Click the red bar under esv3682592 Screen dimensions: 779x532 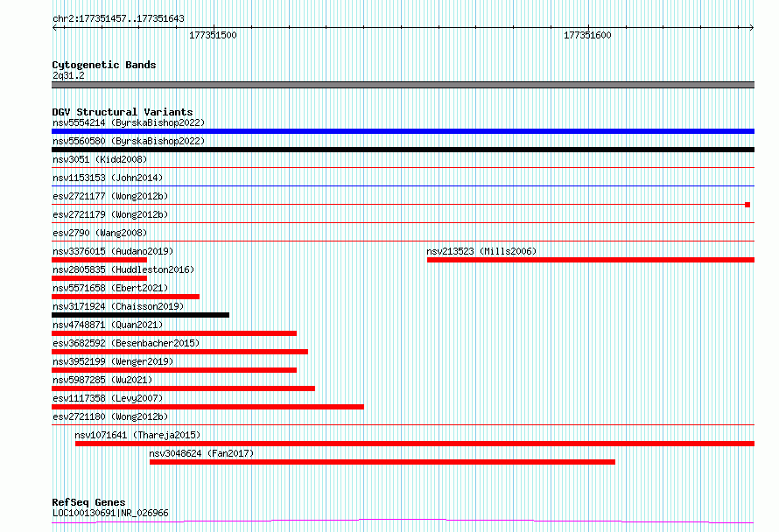click(179, 352)
